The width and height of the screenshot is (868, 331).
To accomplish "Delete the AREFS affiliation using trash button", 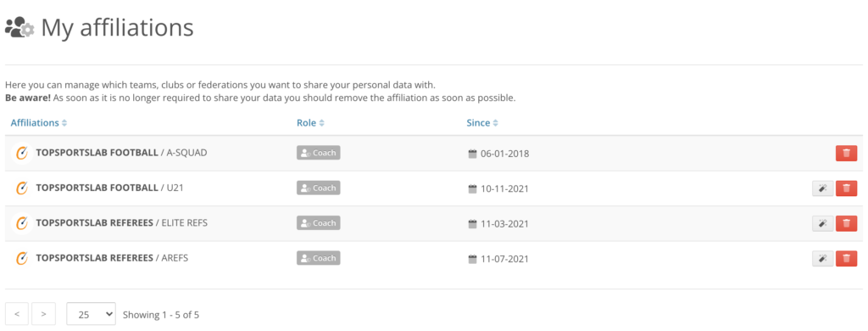I will [846, 258].
